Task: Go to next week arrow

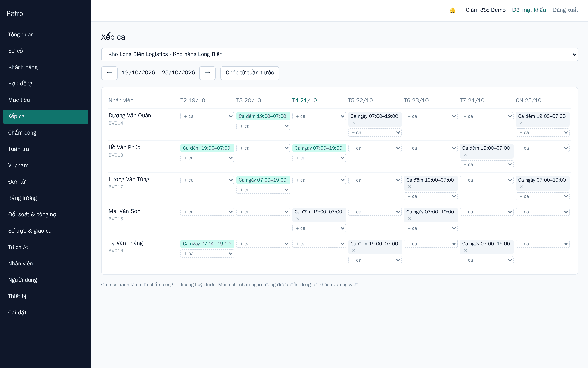Action: [207, 73]
